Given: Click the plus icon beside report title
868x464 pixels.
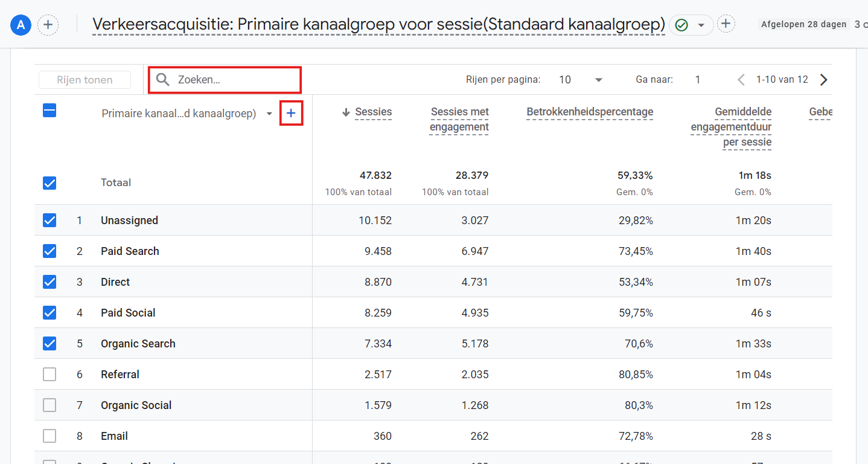Looking at the screenshot, I should pyautogui.click(x=726, y=24).
